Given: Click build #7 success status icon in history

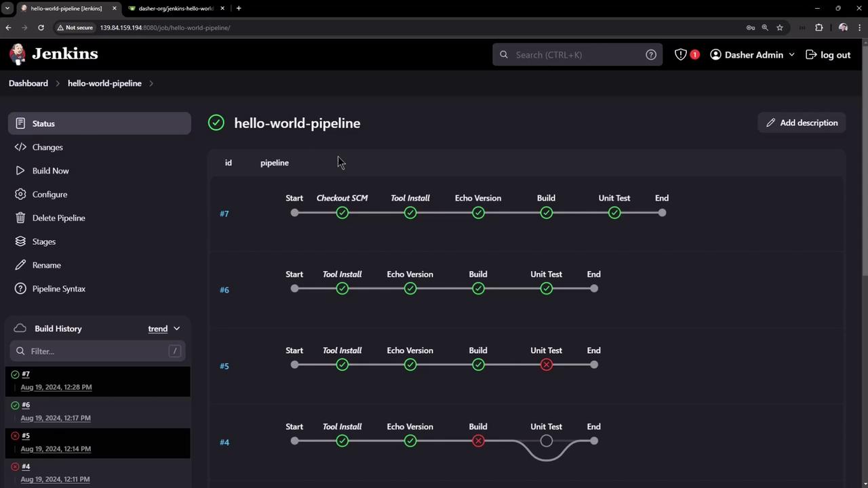Looking at the screenshot, I should coord(15,374).
